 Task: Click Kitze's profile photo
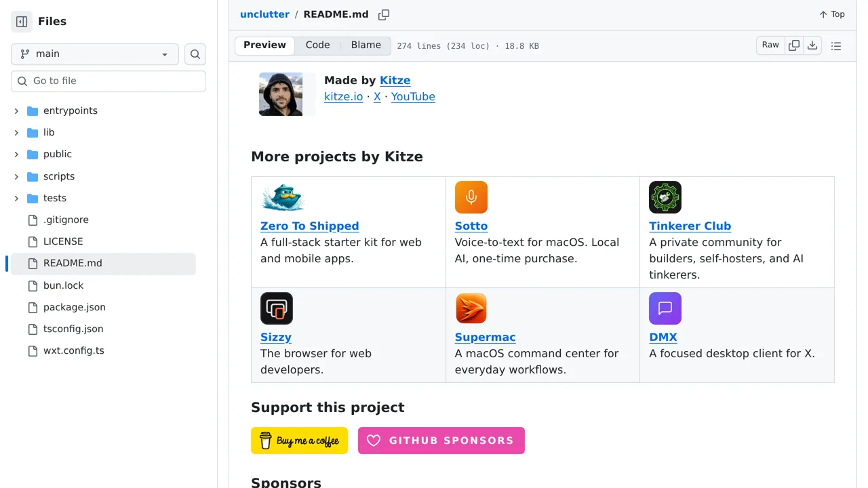coord(281,94)
